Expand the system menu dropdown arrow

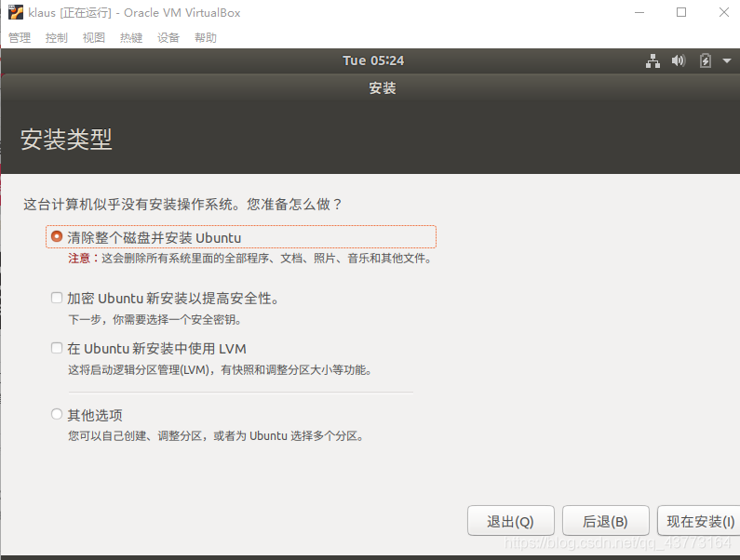(x=727, y=60)
